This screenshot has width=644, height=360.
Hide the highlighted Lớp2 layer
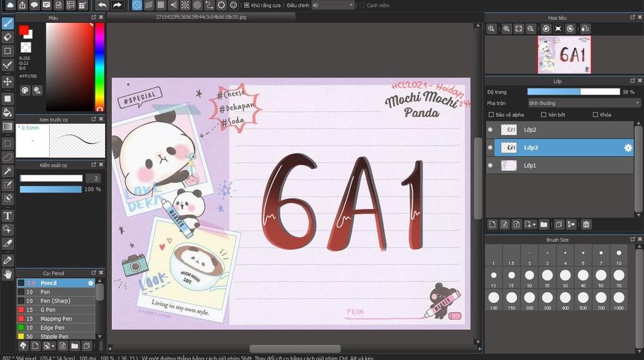coord(490,148)
